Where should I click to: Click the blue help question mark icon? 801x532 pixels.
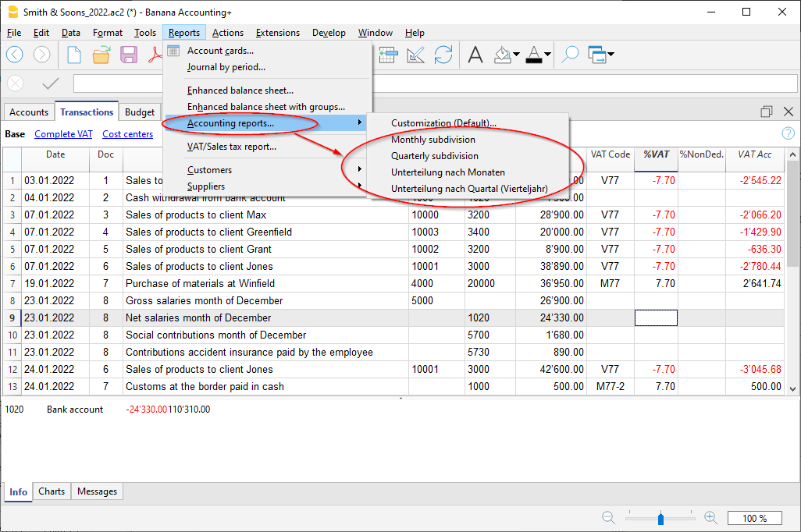788,133
